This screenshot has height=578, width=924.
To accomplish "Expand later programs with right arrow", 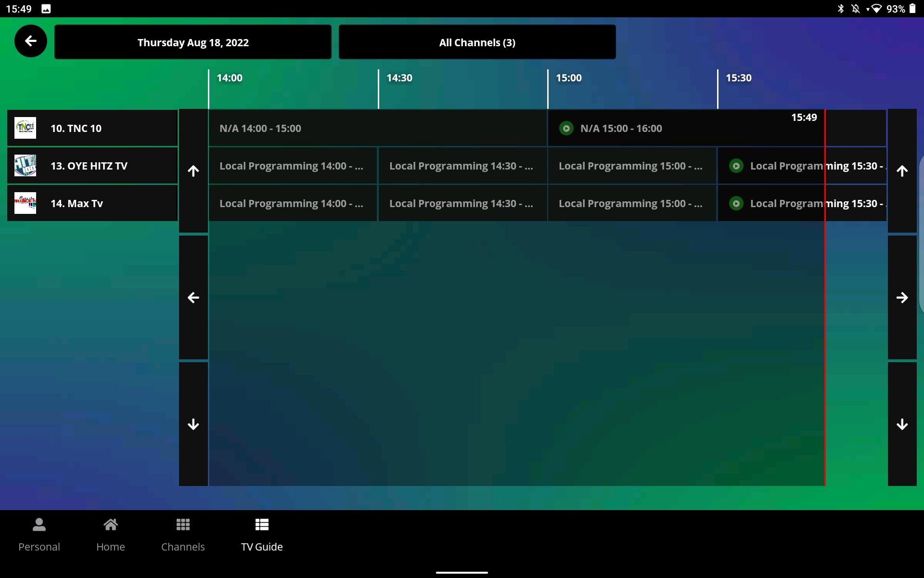I will [902, 298].
